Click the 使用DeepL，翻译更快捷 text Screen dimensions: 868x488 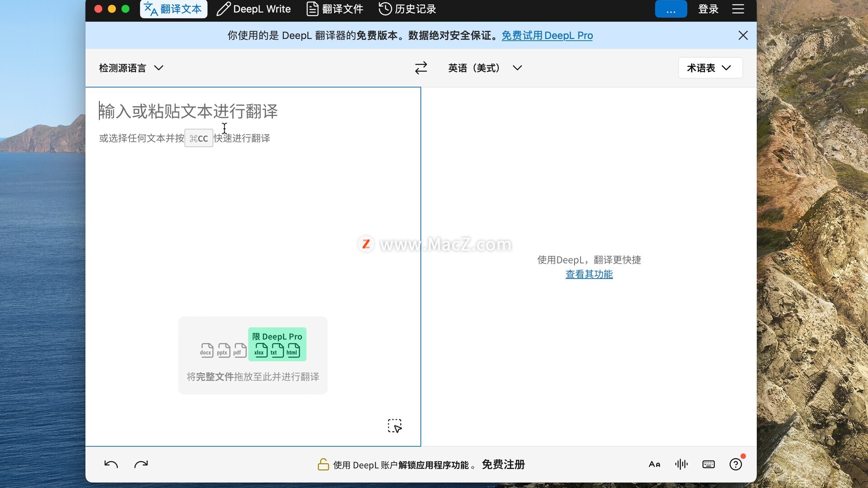tap(589, 260)
